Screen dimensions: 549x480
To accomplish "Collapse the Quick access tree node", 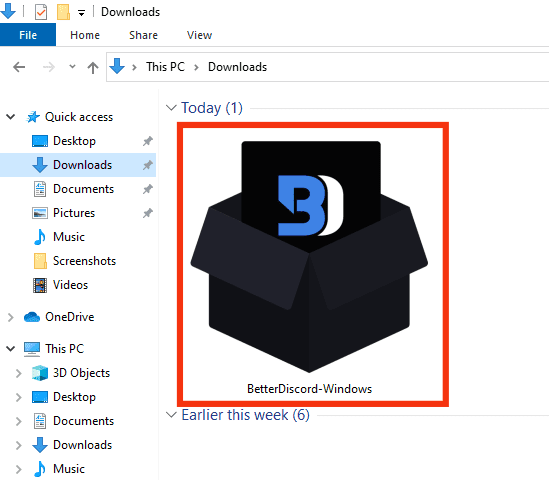I will click(11, 117).
